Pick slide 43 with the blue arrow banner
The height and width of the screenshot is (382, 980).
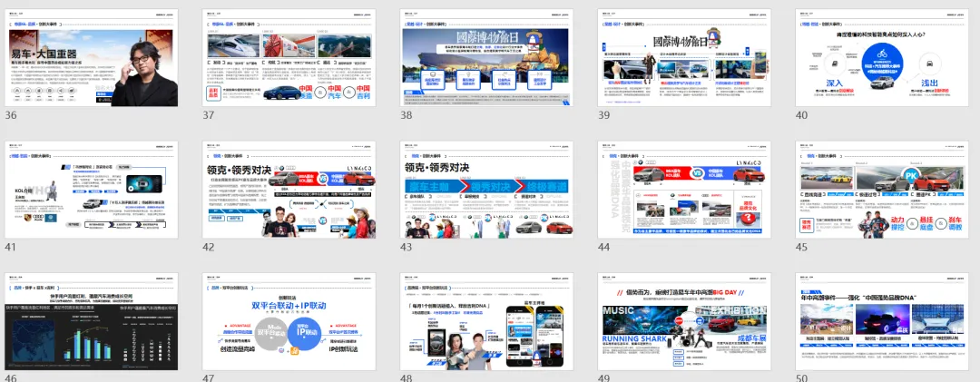[486, 190]
